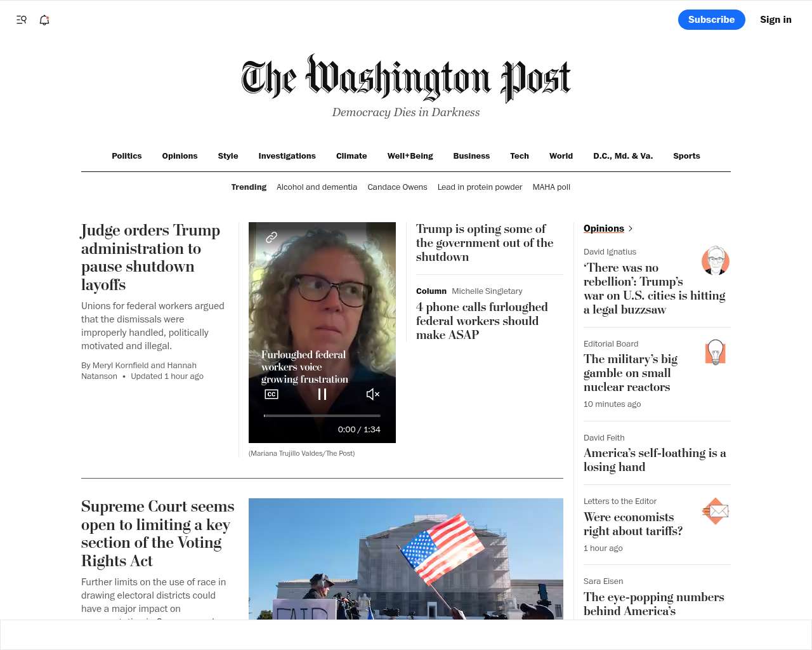The image size is (812, 650).
Task: Select the Climate nav item
Action: pyautogui.click(x=351, y=156)
